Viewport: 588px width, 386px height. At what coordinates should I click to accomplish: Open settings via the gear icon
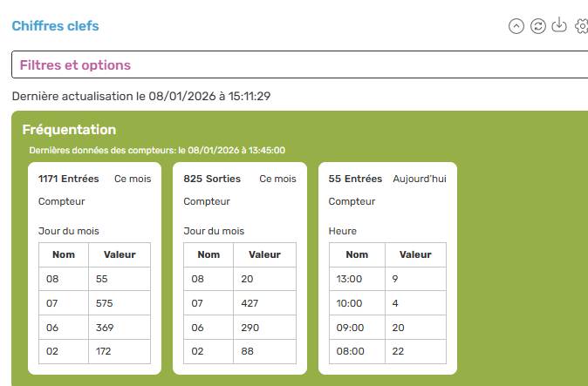581,26
